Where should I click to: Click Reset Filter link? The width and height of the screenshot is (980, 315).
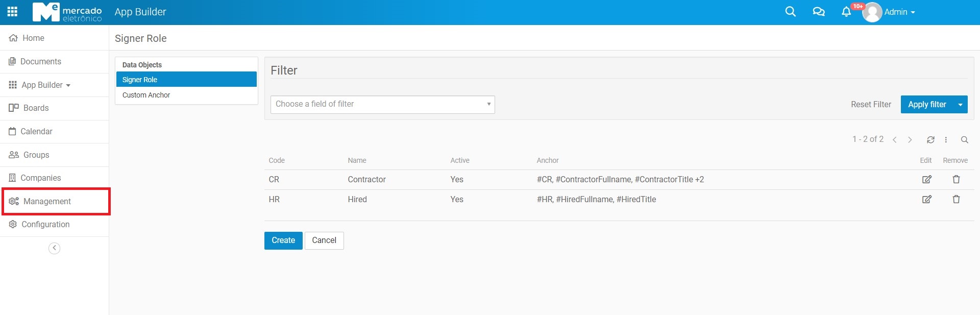click(x=871, y=104)
